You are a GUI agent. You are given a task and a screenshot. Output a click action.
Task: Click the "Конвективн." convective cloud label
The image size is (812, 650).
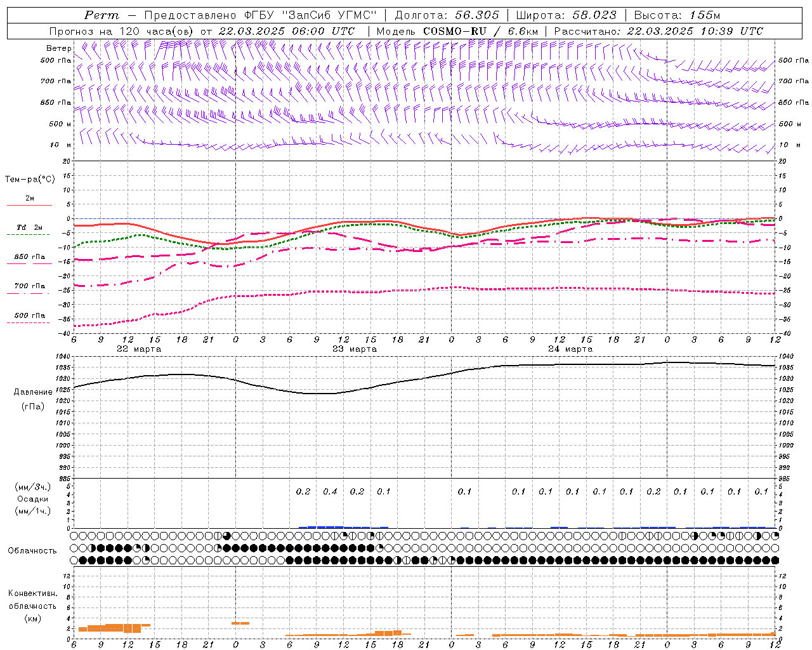32,594
